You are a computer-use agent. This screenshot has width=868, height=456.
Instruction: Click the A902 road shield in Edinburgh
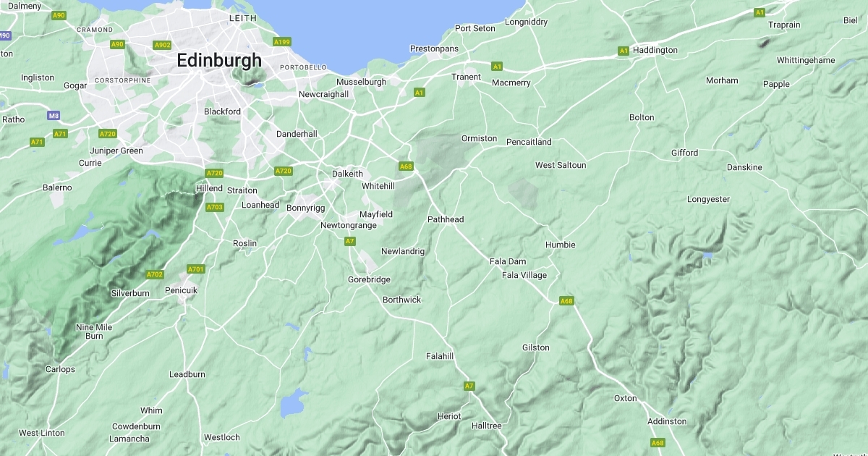click(163, 45)
